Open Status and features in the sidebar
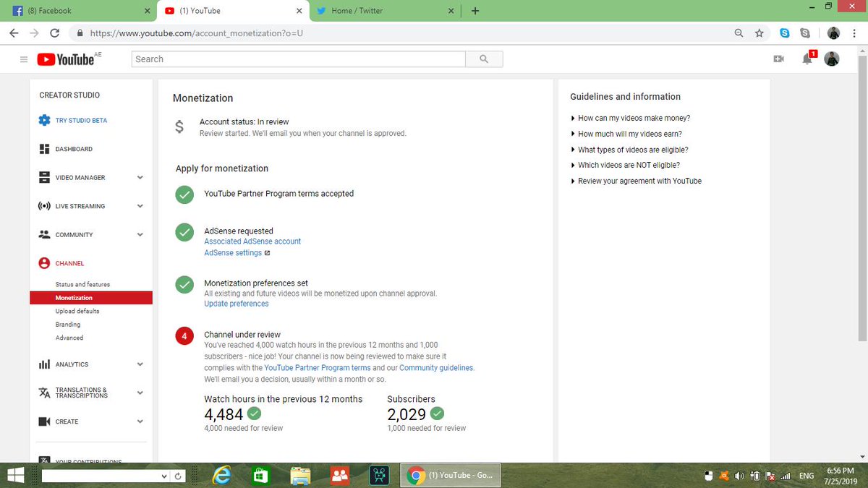Viewport: 868px width, 488px height. (x=82, y=284)
